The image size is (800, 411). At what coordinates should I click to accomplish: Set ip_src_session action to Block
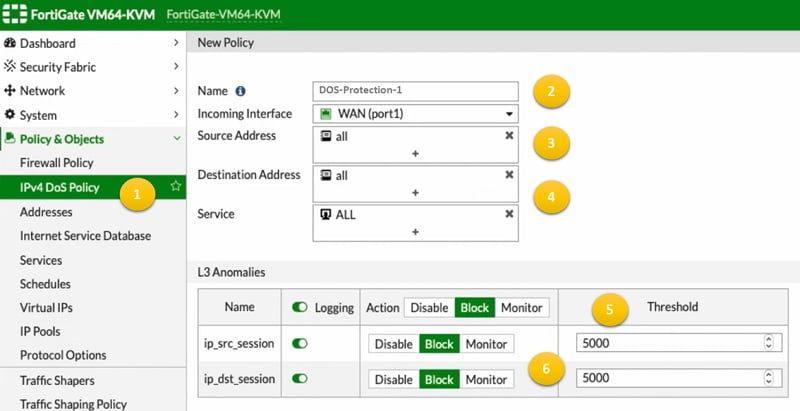439,344
